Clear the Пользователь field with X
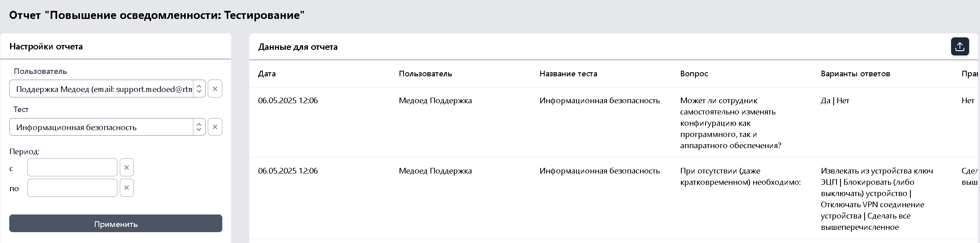The height and width of the screenshot is (243, 980). click(x=215, y=89)
